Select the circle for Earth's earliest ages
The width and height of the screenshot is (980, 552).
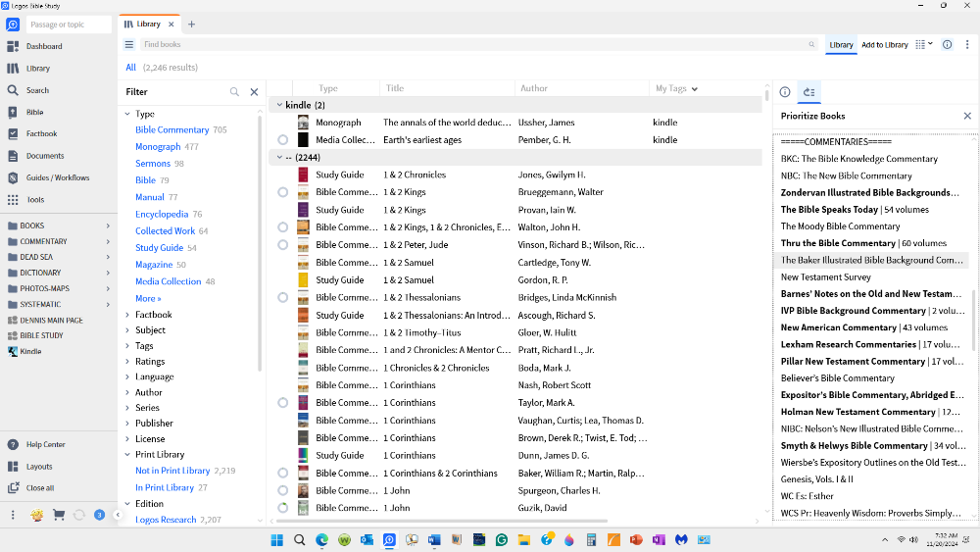283,140
